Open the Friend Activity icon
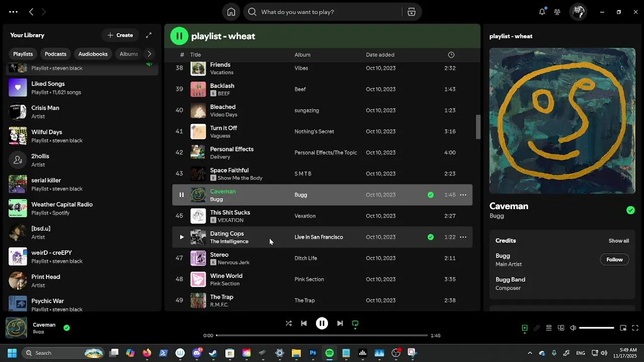 557,12
